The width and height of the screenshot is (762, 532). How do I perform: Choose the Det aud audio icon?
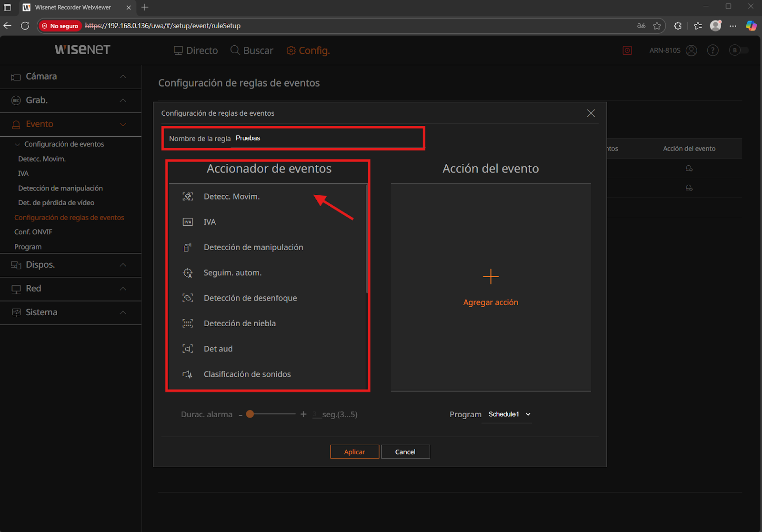tap(188, 349)
